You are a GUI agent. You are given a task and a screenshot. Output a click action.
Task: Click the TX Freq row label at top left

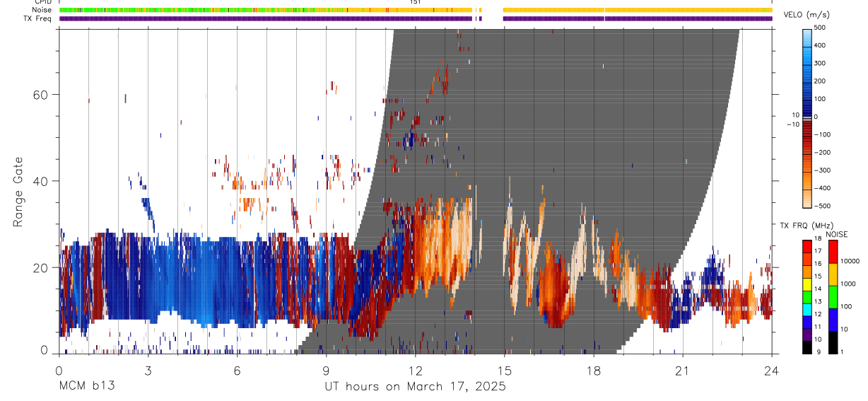pos(37,18)
